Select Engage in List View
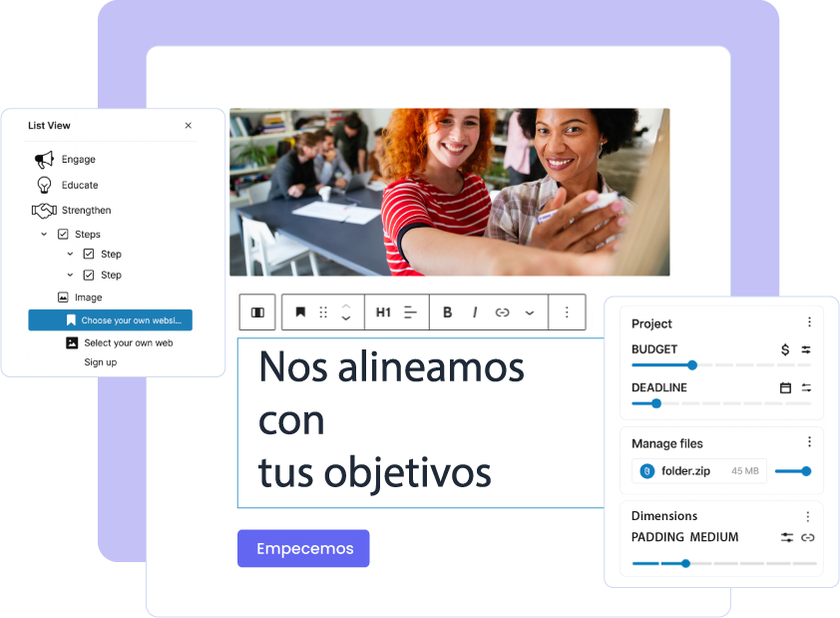The height and width of the screenshot is (618, 840). pos(78,160)
